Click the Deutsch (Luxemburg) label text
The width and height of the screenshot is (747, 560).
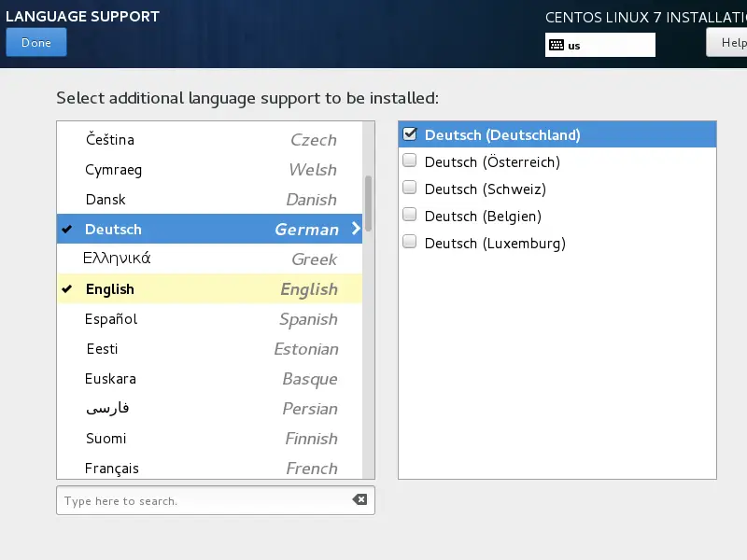495,244
